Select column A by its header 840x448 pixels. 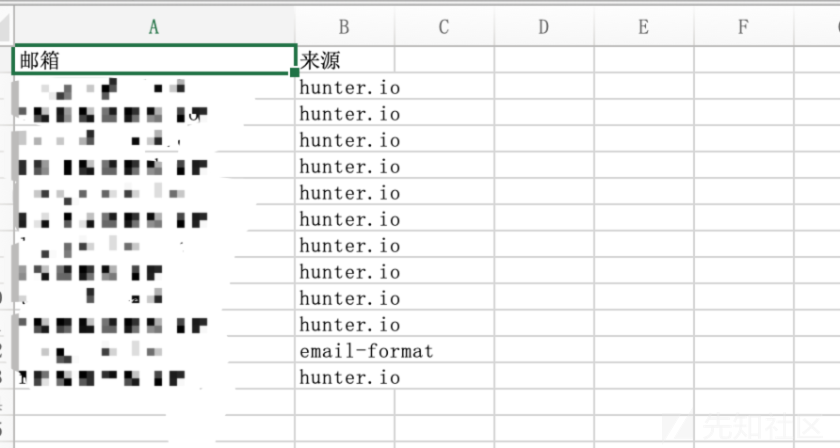(x=154, y=26)
